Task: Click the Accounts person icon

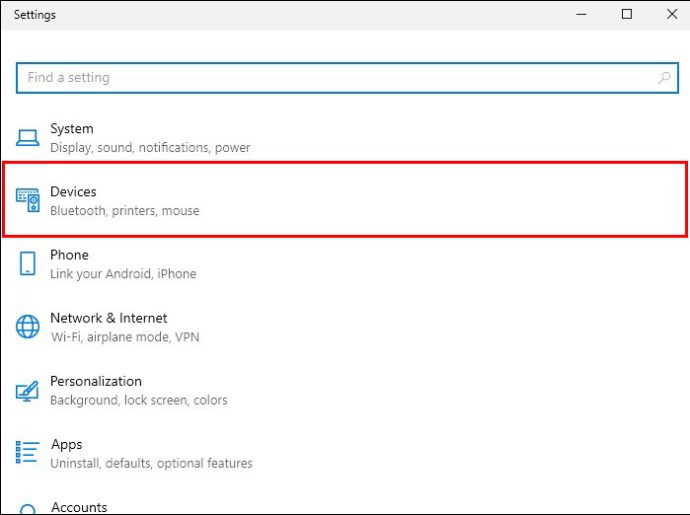Action: (x=27, y=509)
